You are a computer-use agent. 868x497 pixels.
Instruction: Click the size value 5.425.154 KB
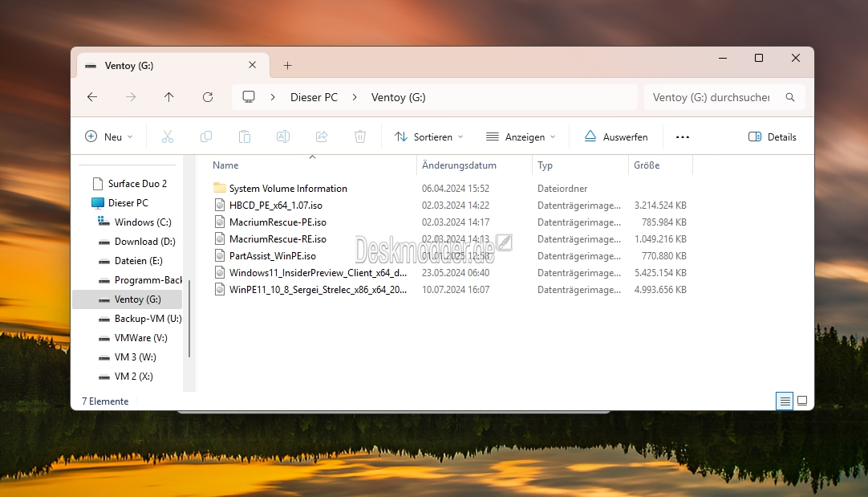pyautogui.click(x=660, y=273)
